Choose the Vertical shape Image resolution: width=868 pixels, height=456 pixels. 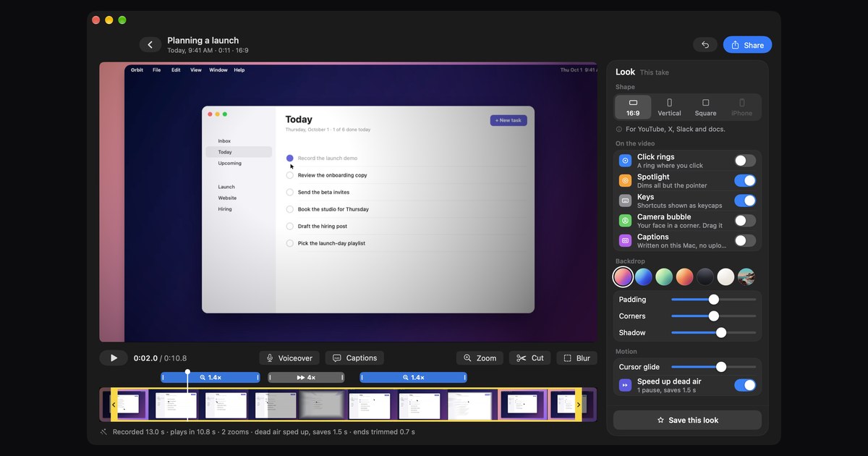click(669, 107)
